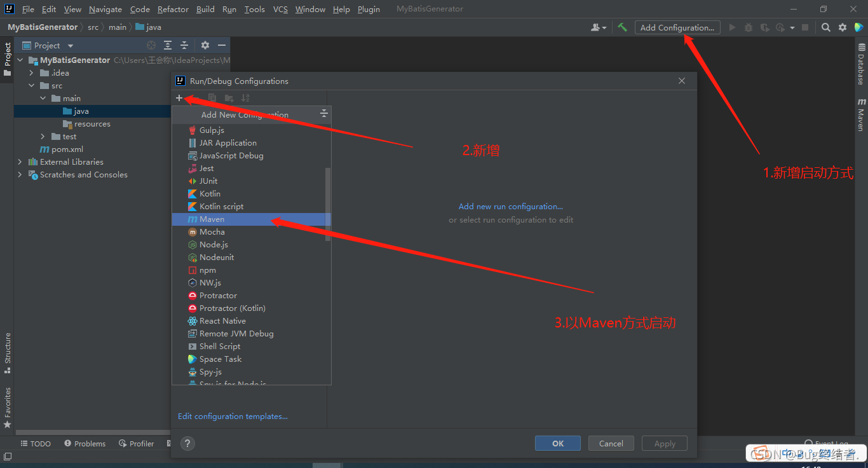This screenshot has width=868, height=468.
Task: Expand External Libraries node
Action: click(20, 162)
